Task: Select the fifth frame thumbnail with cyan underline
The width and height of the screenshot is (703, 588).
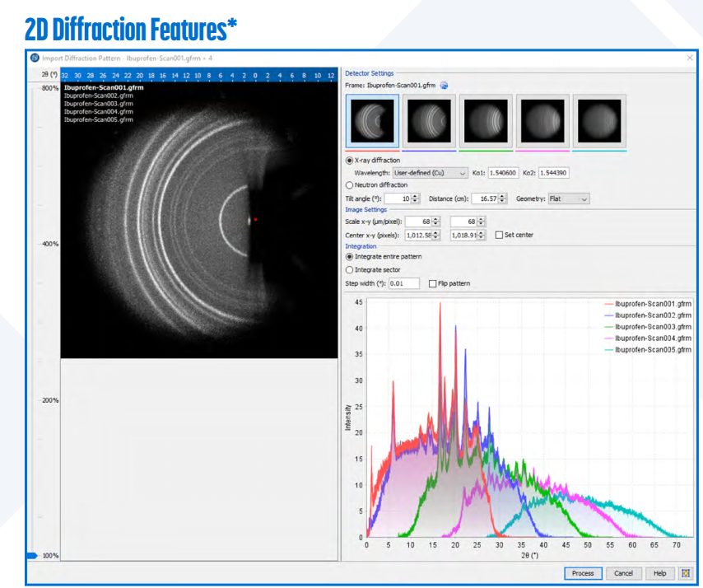Action: click(599, 120)
